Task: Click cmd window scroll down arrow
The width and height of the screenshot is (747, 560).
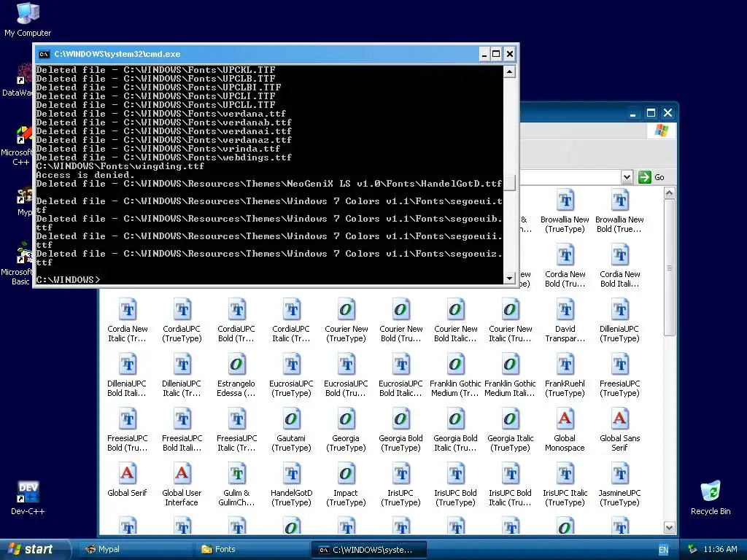Action: point(509,278)
